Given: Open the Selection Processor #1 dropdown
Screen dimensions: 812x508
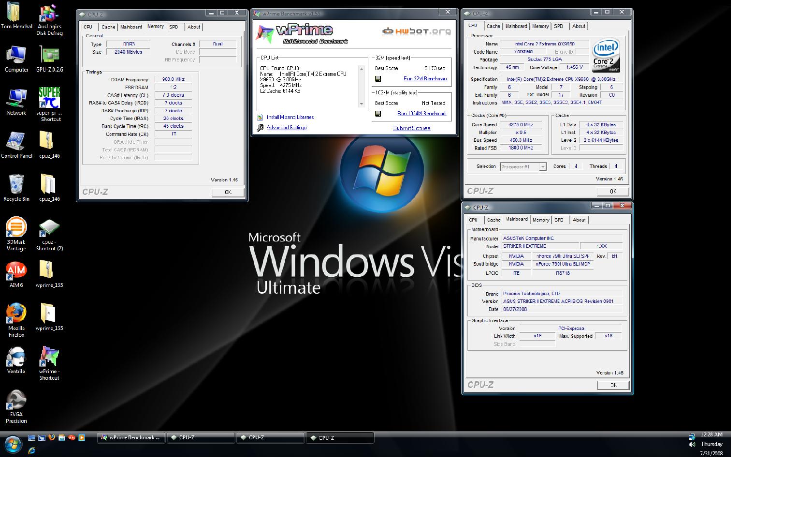Looking at the screenshot, I should tap(523, 166).
